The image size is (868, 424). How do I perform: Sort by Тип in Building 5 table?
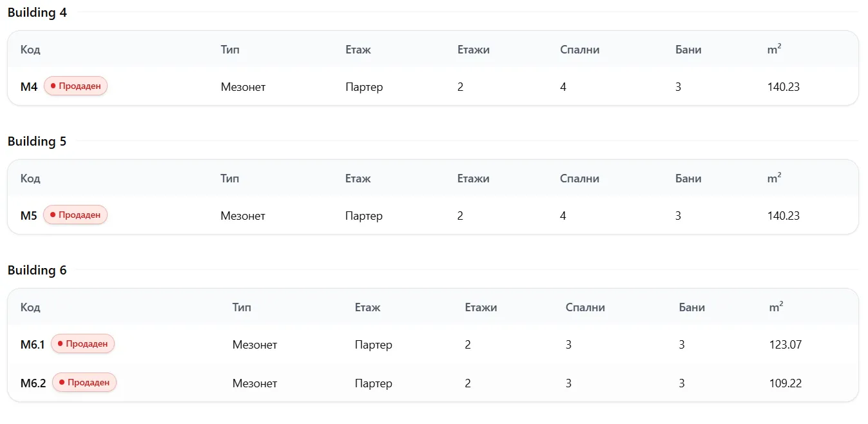(x=229, y=178)
